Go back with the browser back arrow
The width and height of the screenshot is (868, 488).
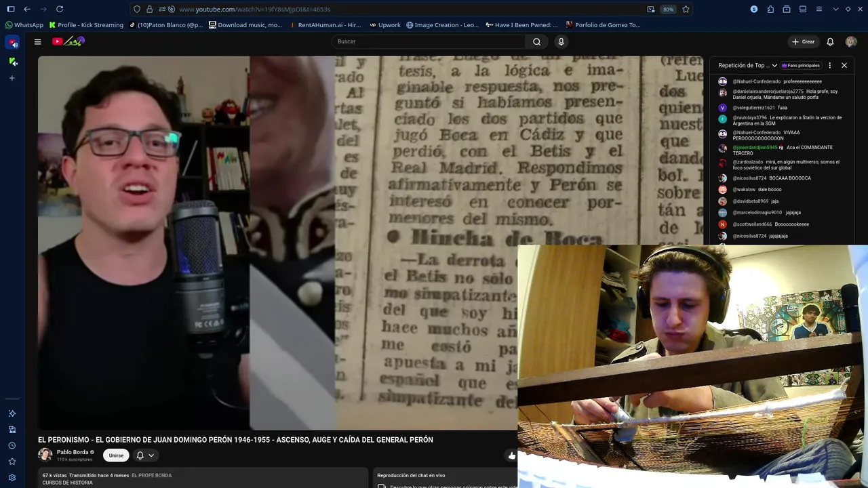[x=27, y=9]
